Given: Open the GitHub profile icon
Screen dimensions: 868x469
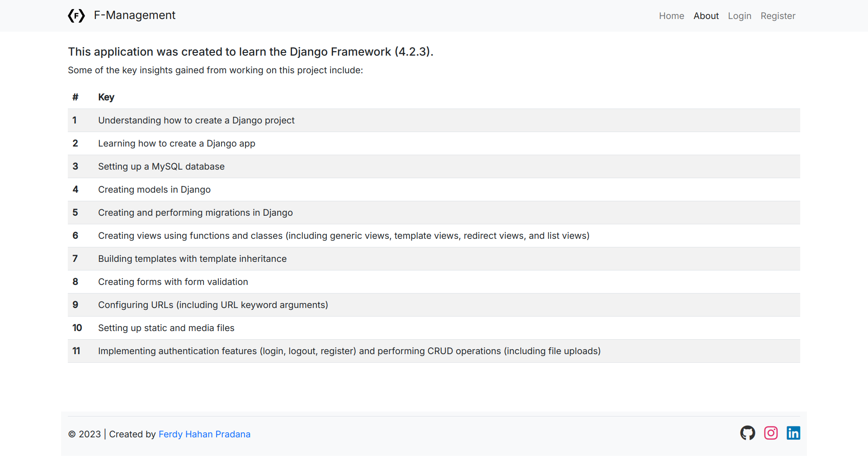Looking at the screenshot, I should pos(747,433).
